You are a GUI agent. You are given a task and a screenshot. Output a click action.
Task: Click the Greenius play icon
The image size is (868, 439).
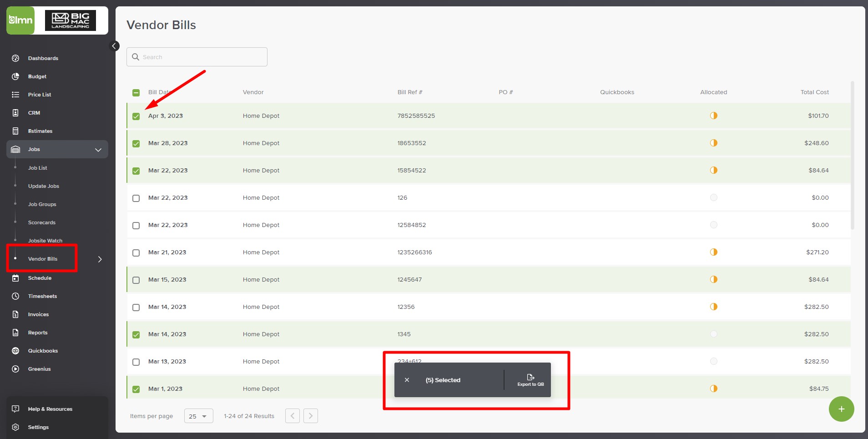click(x=15, y=369)
